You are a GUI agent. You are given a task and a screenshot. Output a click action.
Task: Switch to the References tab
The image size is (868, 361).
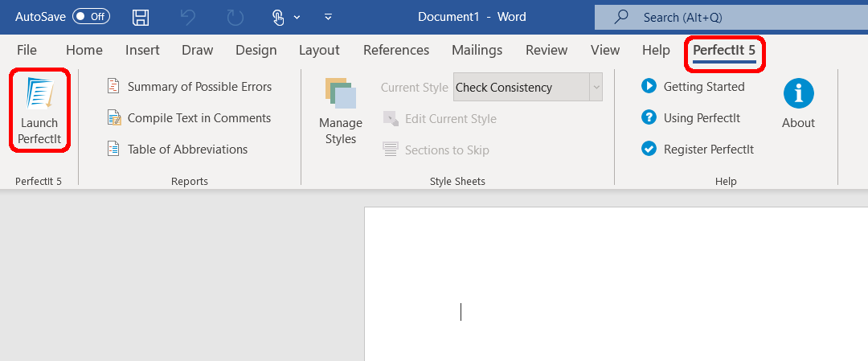[x=396, y=51]
